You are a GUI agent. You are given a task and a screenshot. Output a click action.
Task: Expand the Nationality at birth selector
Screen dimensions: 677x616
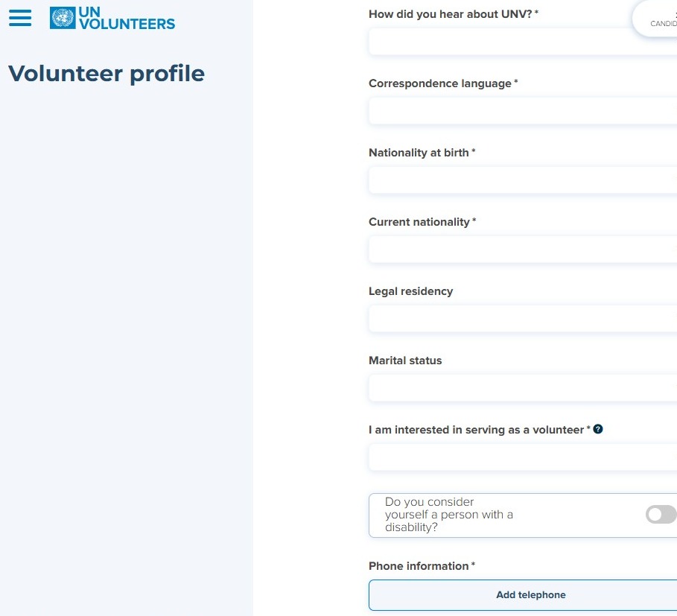point(522,180)
